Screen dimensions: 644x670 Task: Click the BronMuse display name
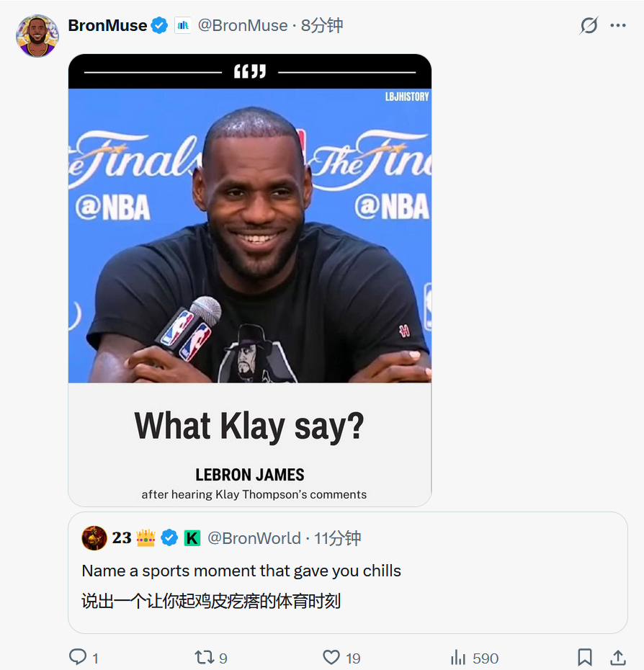point(107,26)
